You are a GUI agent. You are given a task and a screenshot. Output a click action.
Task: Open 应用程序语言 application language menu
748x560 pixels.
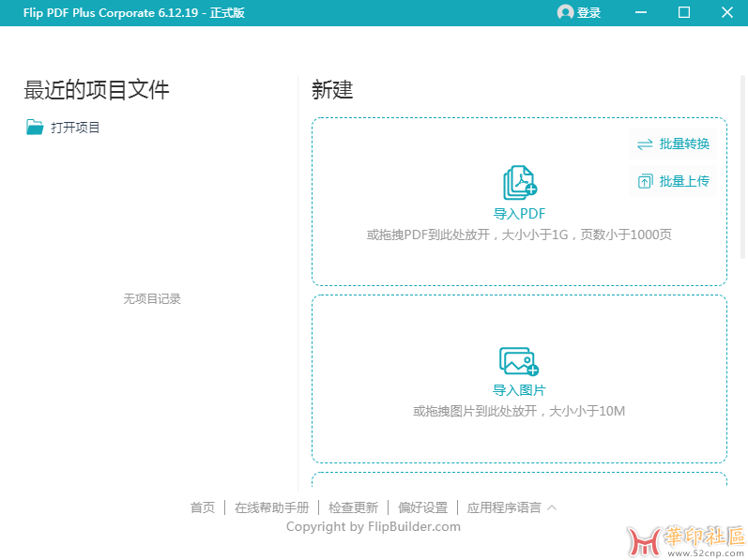point(504,507)
